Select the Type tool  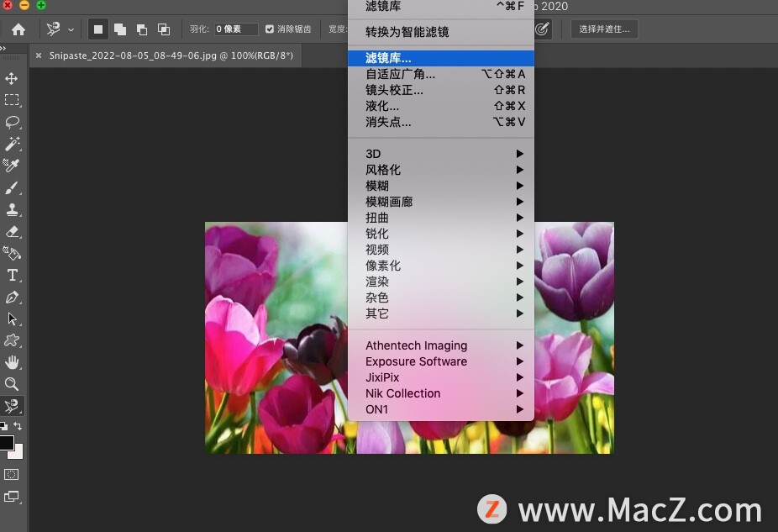click(12, 275)
